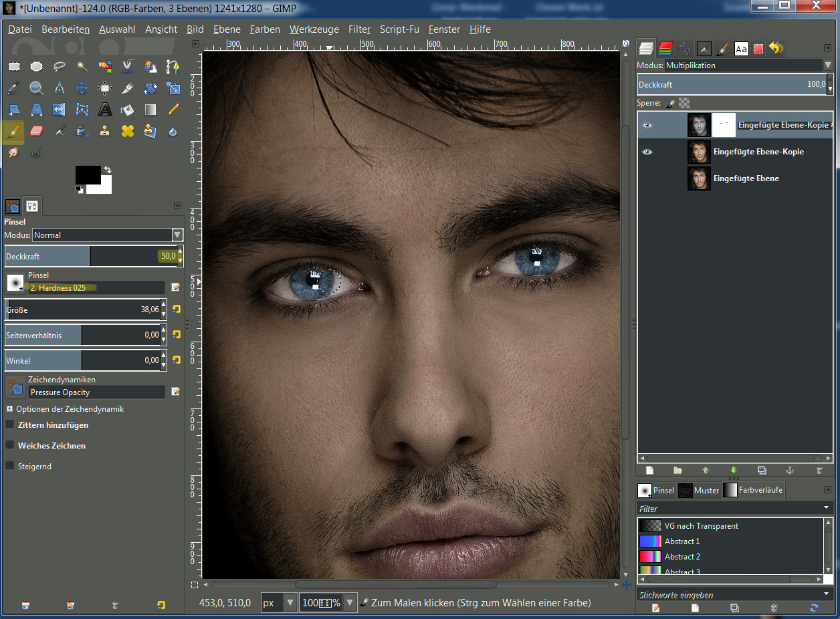Select the Text tool
The height and width of the screenshot is (619, 840).
click(105, 110)
